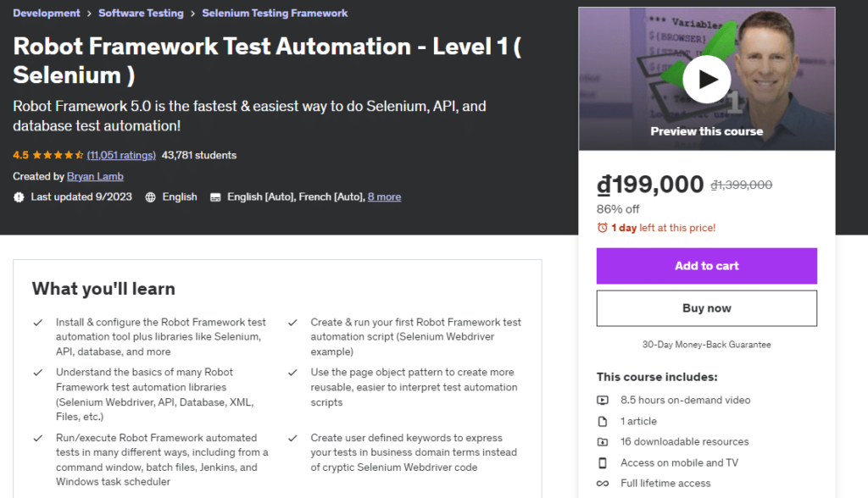Click the checkmark beside Run/execute Robot Framework
The width and height of the screenshot is (868, 498).
coord(37,438)
